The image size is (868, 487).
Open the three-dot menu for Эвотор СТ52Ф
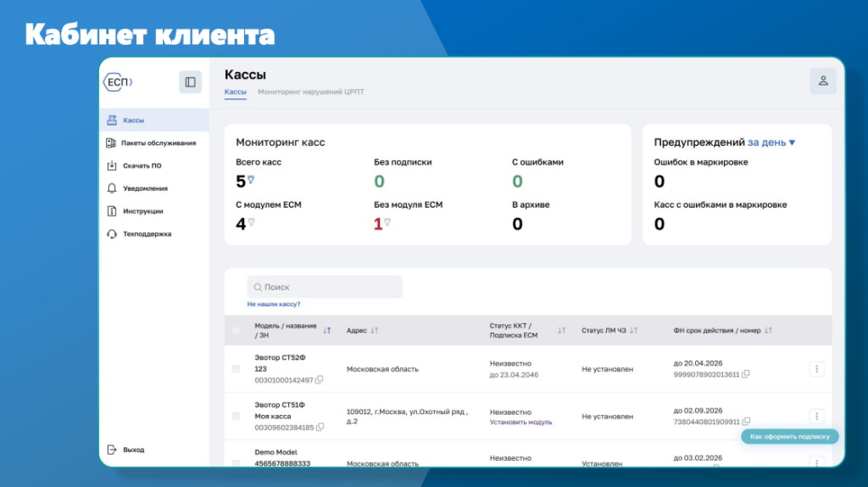816,369
